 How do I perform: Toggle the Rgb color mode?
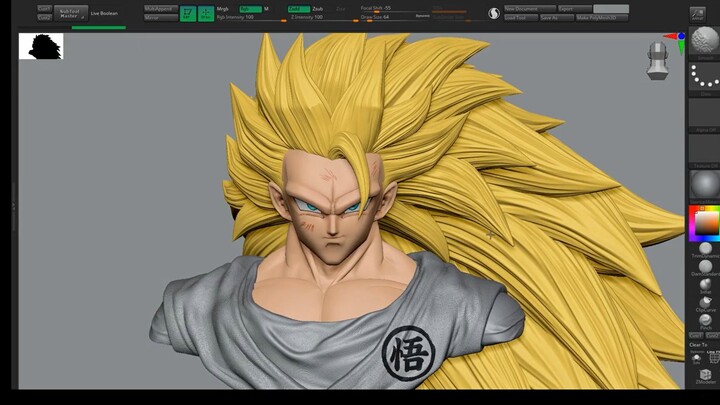coord(250,9)
